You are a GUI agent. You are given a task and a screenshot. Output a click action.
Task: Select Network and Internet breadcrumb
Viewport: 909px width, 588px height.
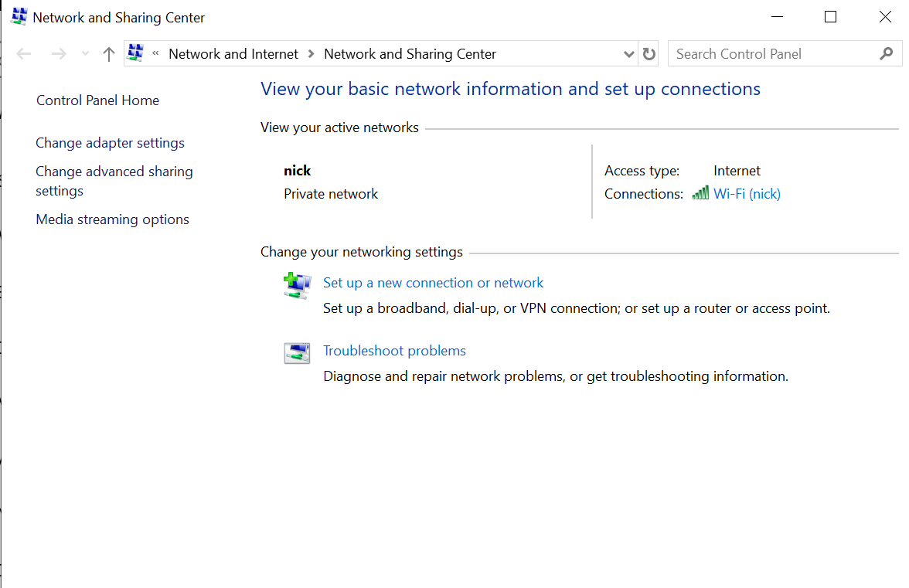pyautogui.click(x=233, y=54)
